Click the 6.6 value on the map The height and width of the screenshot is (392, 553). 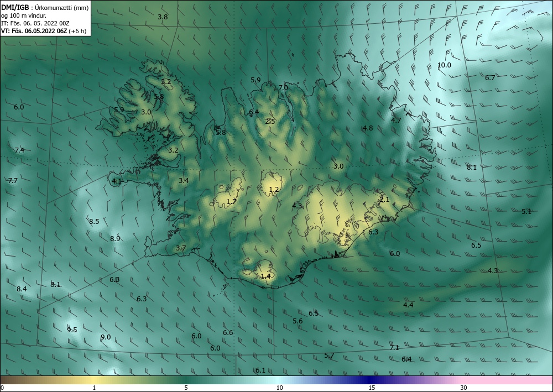pyautogui.click(x=228, y=333)
